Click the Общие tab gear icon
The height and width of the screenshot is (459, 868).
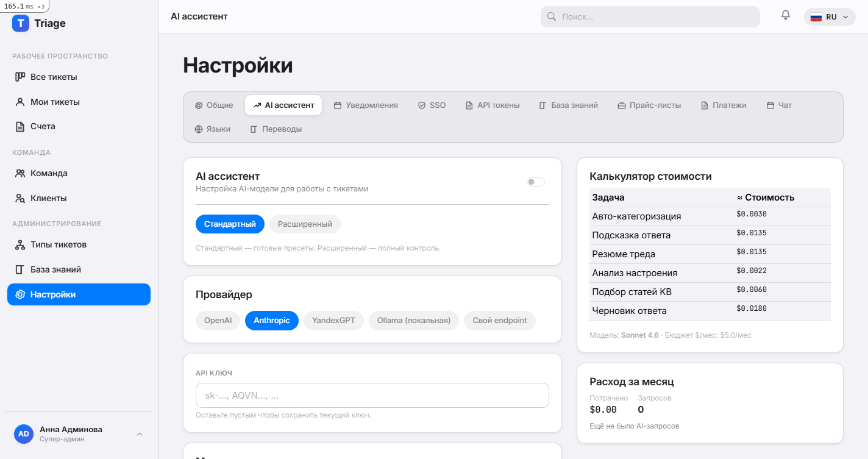pyautogui.click(x=199, y=105)
